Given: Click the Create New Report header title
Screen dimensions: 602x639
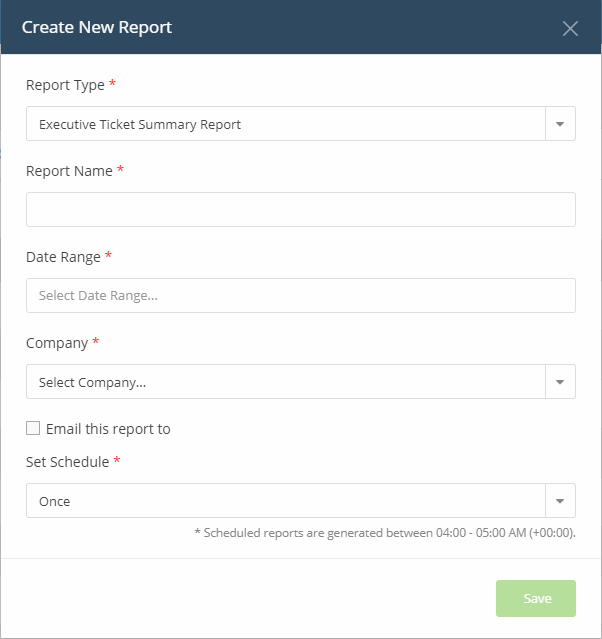Looking at the screenshot, I should (97, 27).
